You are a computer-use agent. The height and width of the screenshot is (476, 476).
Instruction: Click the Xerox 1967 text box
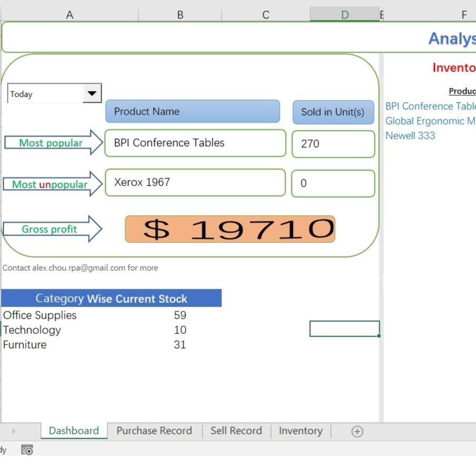tap(195, 183)
